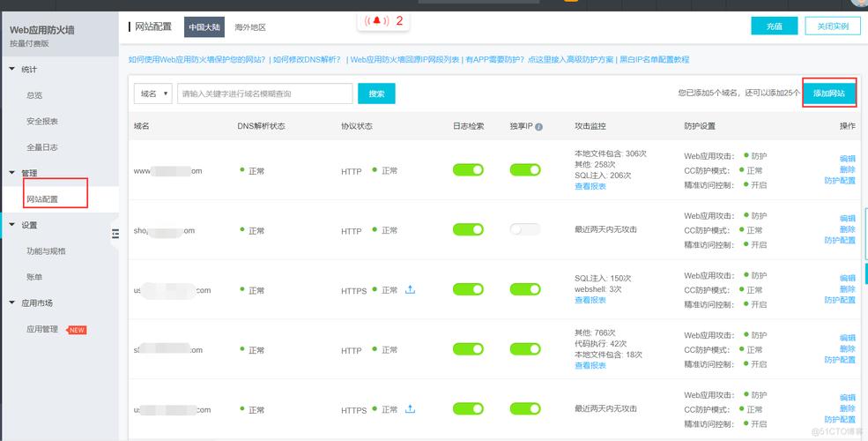Open 总览 in the sidebar
Screen dimensions: 868x441
click(x=34, y=95)
